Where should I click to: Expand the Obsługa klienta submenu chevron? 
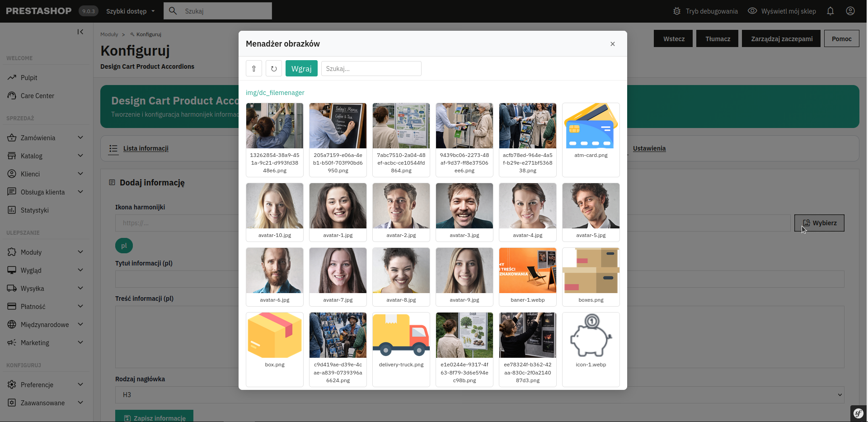tap(80, 192)
